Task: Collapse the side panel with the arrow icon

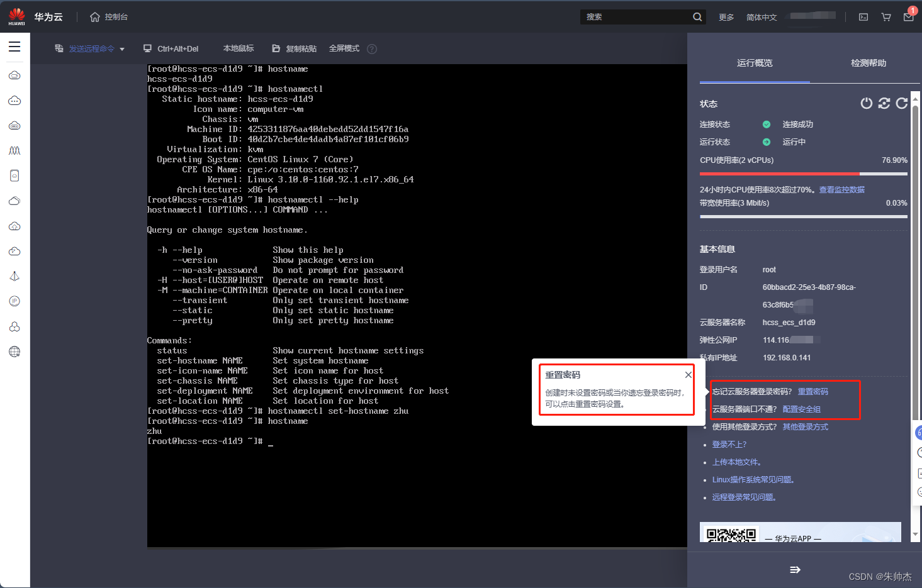Action: click(795, 570)
